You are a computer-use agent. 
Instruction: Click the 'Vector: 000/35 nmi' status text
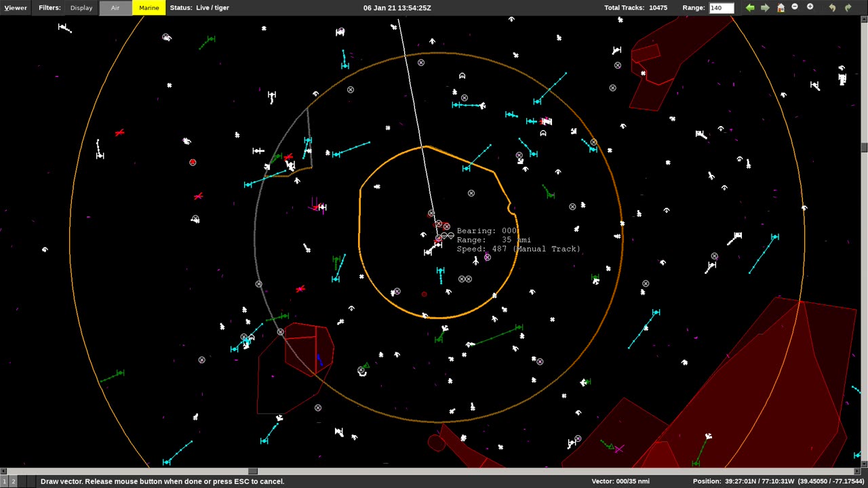[620, 481]
